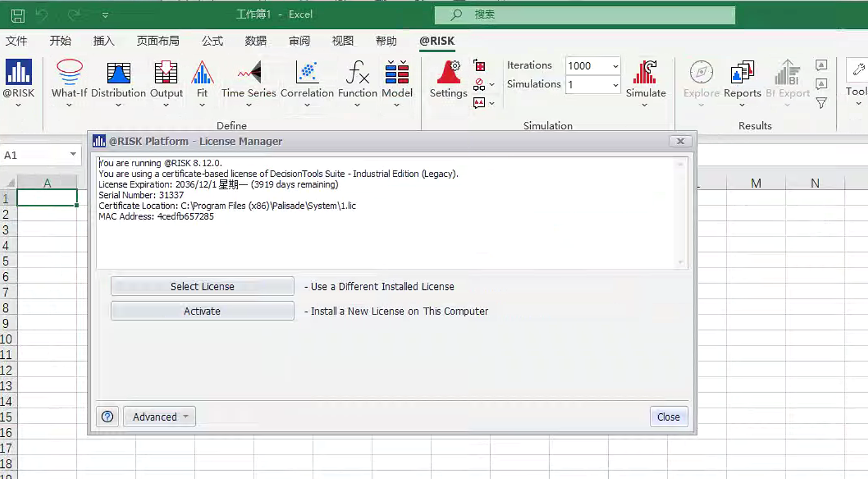Image resolution: width=868 pixels, height=479 pixels.
Task: Open the What-If analysis tool
Action: coord(69,73)
